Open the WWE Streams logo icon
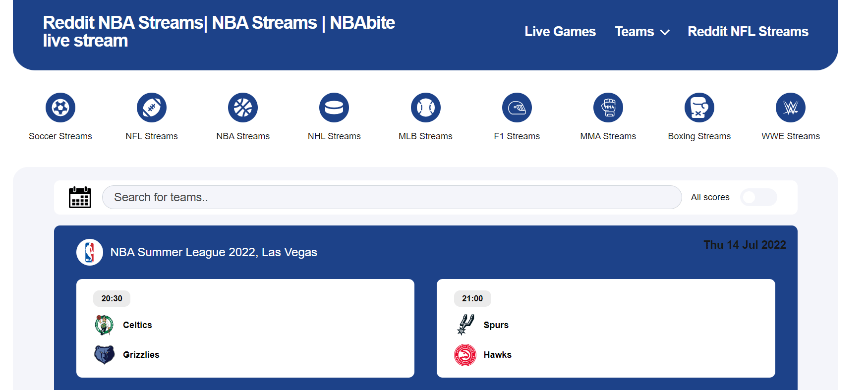The width and height of the screenshot is (868, 390). tap(791, 108)
